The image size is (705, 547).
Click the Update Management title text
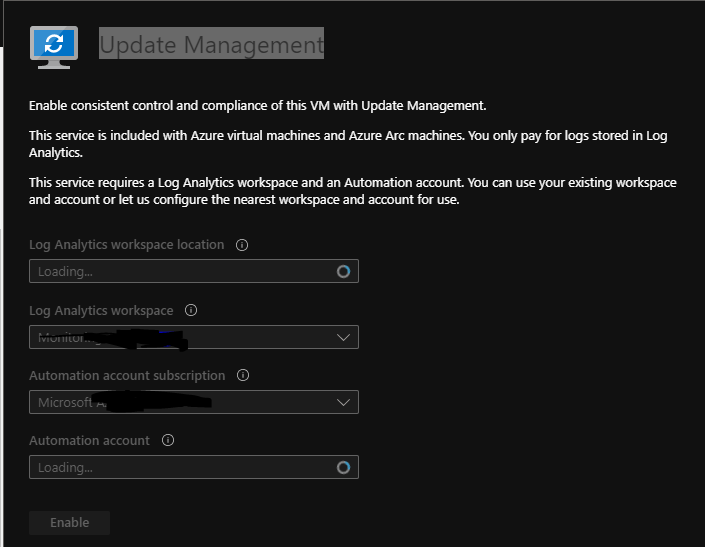211,44
